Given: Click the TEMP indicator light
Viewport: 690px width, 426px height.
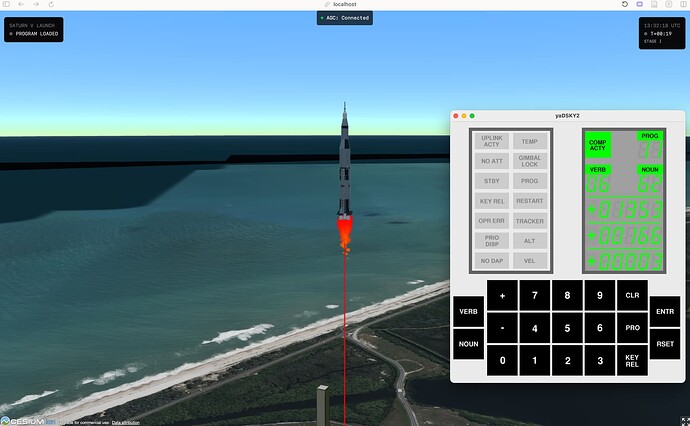Looking at the screenshot, I should [529, 141].
